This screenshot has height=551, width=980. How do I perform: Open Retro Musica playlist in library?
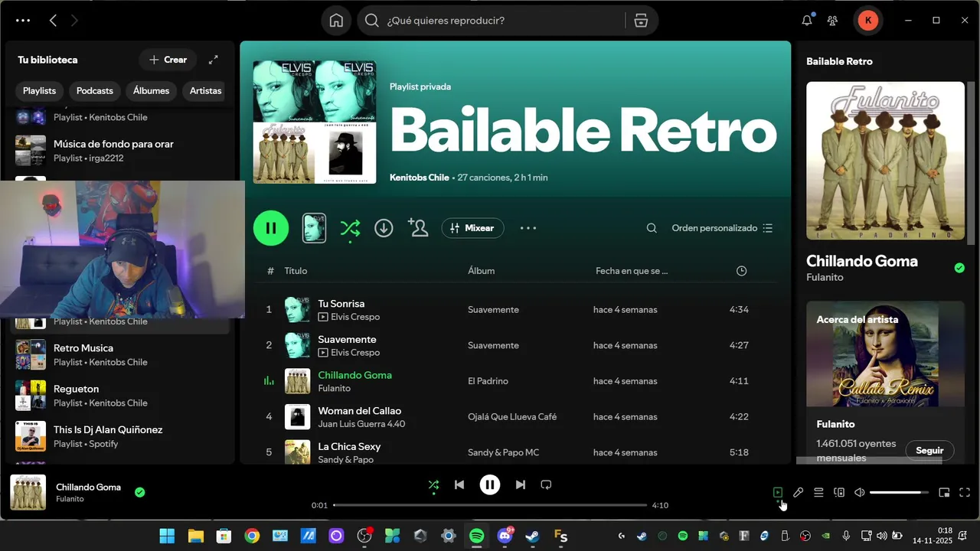pyautogui.click(x=120, y=354)
